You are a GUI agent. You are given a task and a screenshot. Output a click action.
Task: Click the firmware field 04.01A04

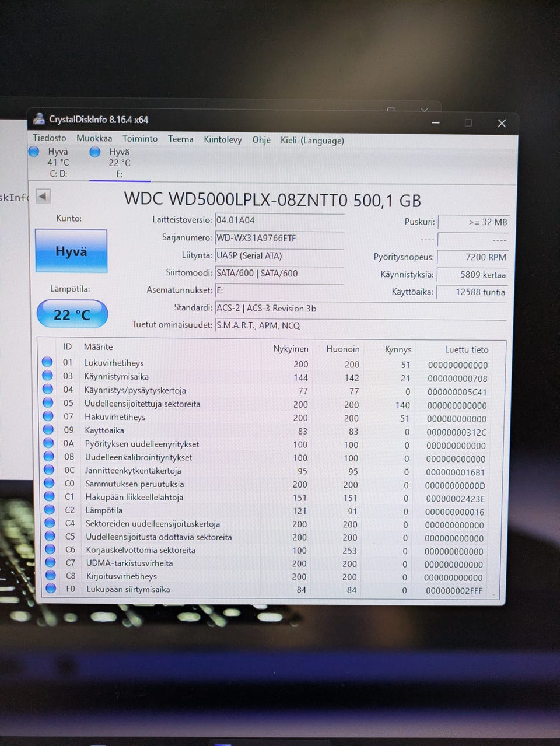[279, 220]
